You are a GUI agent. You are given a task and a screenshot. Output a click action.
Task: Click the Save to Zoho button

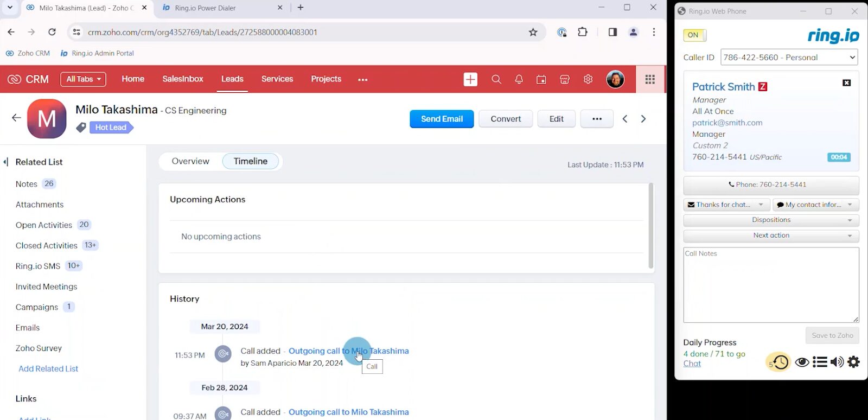click(832, 335)
